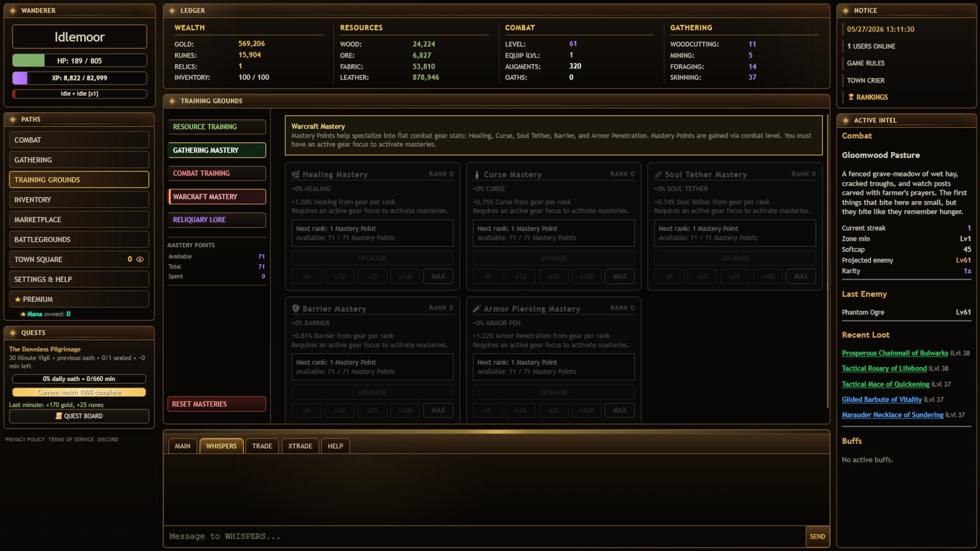Click the Quests panel diamond icon
This screenshot has height=551, width=980.
(13, 333)
